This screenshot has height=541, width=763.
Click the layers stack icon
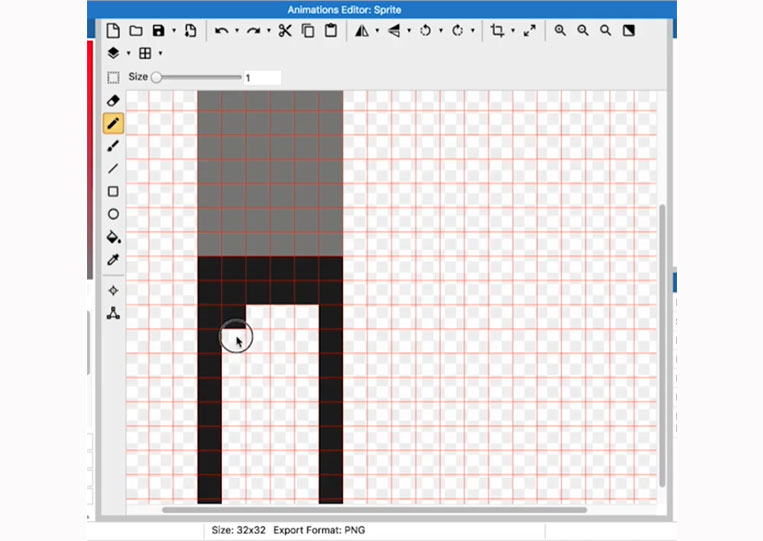tap(113, 53)
